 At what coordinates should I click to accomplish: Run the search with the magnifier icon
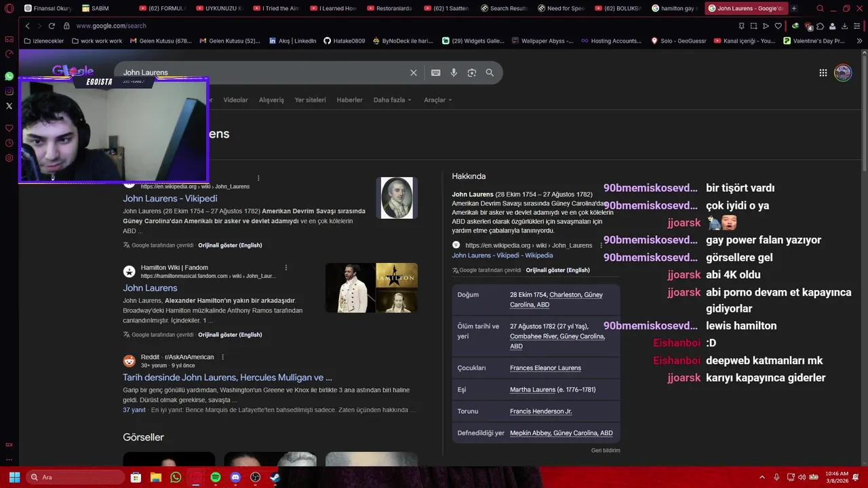click(490, 73)
